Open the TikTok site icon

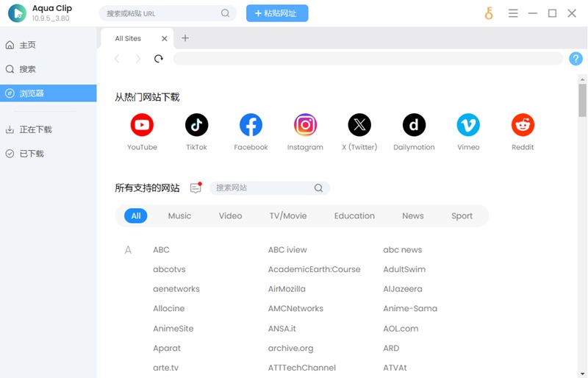tap(196, 125)
